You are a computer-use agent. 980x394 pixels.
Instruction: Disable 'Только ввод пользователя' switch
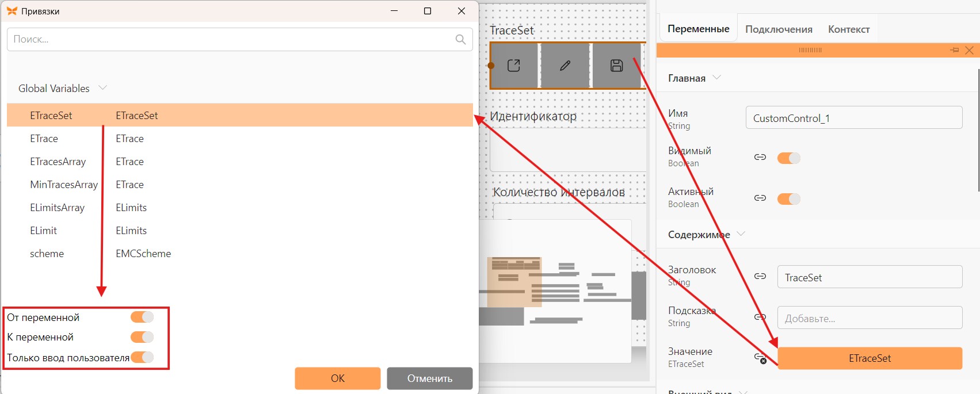coord(142,357)
